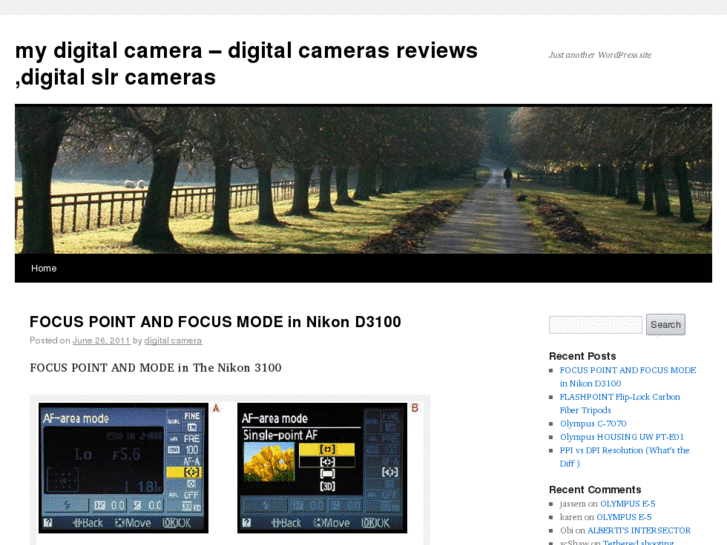
Task: Open PPI vs DPI Resolution post
Action: tap(624, 456)
